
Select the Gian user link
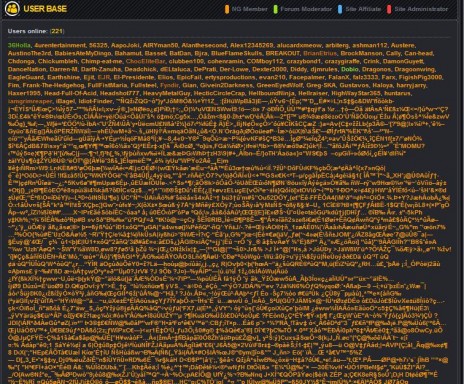click(x=189, y=85)
